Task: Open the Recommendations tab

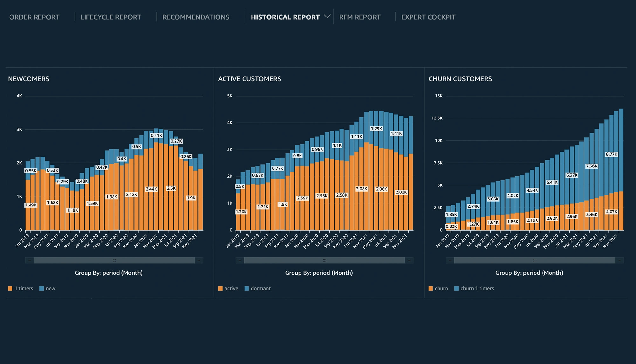Action: 196,17
